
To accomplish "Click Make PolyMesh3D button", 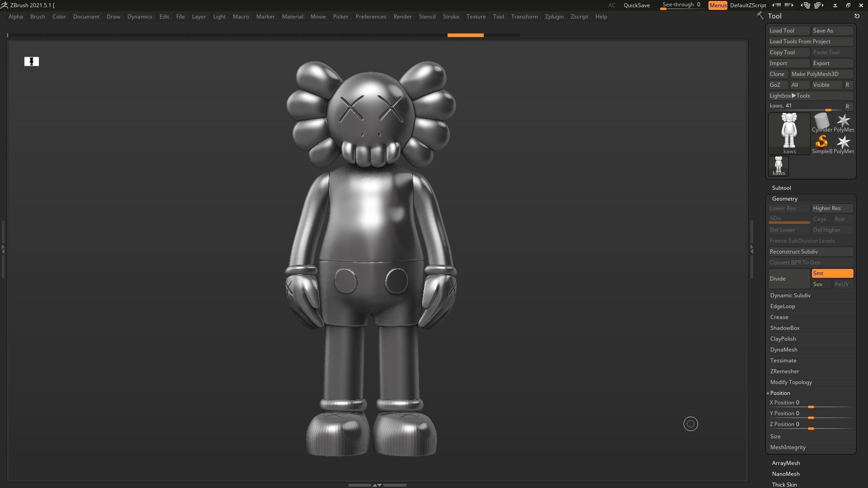I will coord(821,74).
